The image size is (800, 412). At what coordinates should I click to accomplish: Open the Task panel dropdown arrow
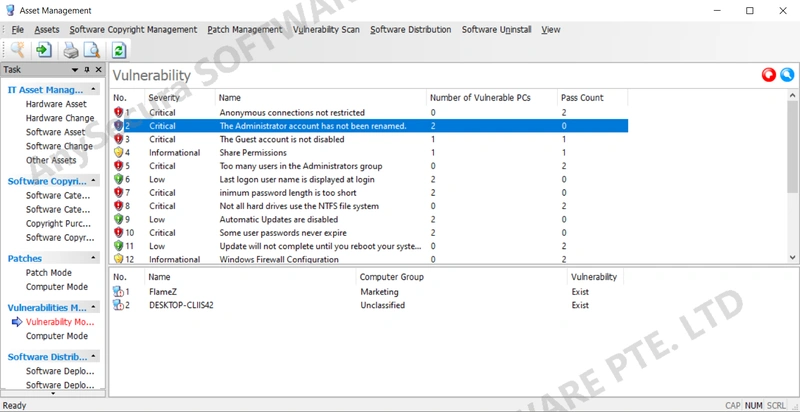click(x=75, y=70)
